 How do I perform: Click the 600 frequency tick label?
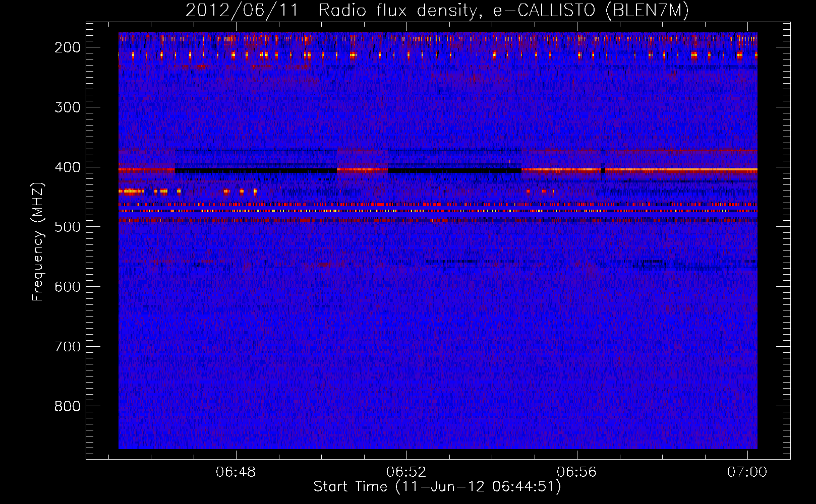tap(68, 287)
